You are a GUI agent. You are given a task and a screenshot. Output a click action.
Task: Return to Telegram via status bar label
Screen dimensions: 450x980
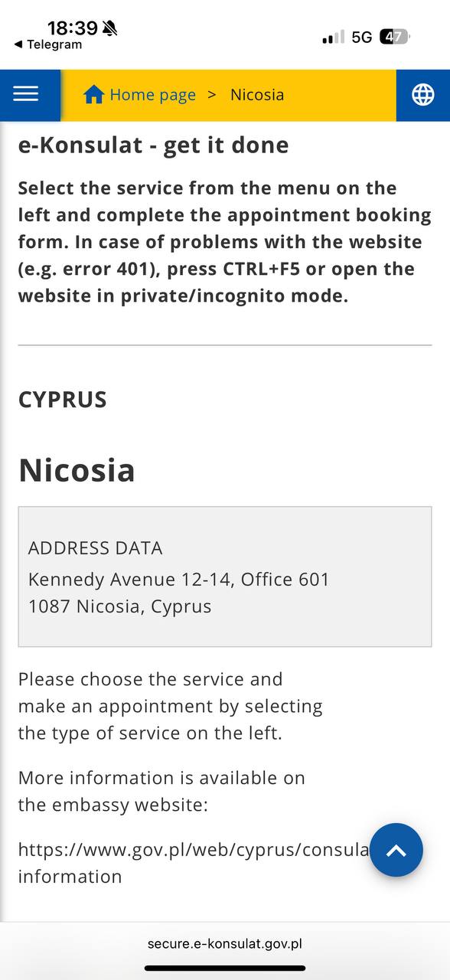(x=54, y=44)
